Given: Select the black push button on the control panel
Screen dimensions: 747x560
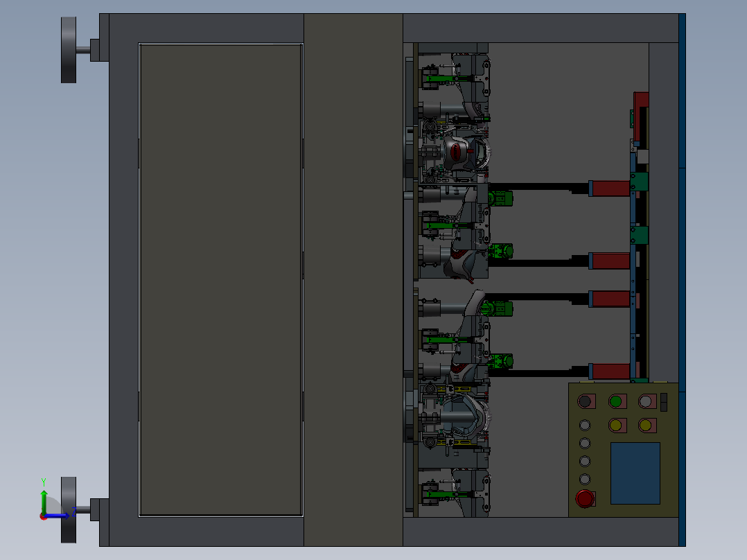Looking at the screenshot, I should tap(585, 401).
